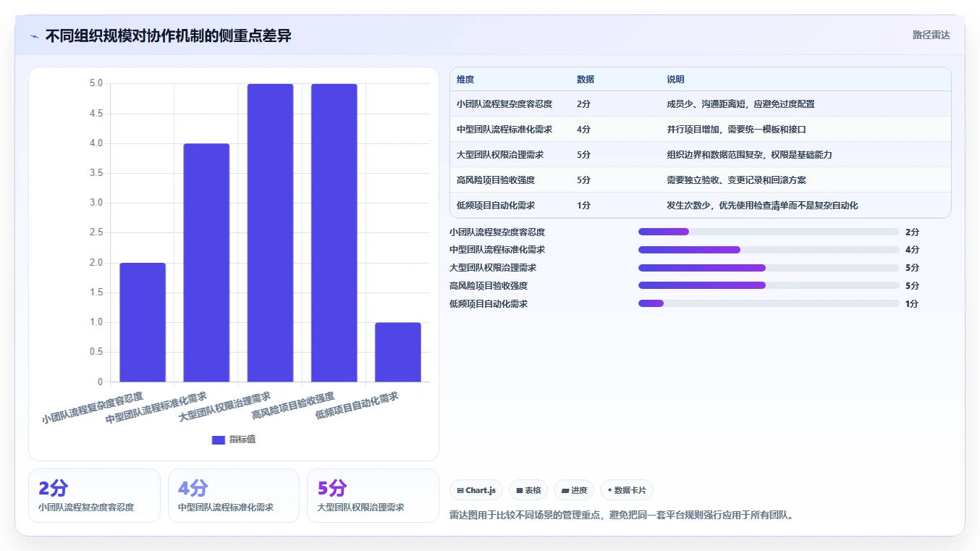Click the 低频项目自动化需求 progress bar
Screen dimensions: 980x551
[769, 303]
